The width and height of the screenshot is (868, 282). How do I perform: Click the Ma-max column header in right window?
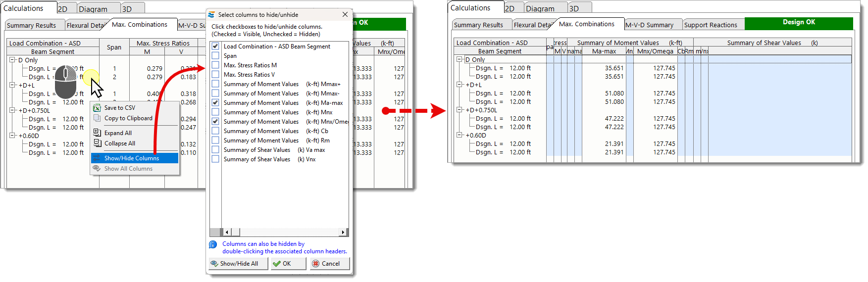pos(604,51)
